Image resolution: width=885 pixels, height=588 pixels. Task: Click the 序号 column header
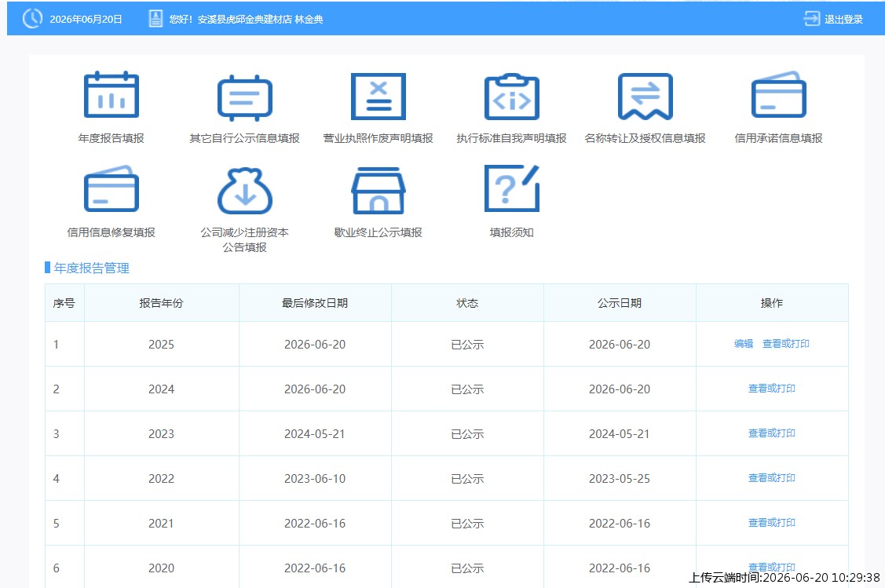pos(64,303)
